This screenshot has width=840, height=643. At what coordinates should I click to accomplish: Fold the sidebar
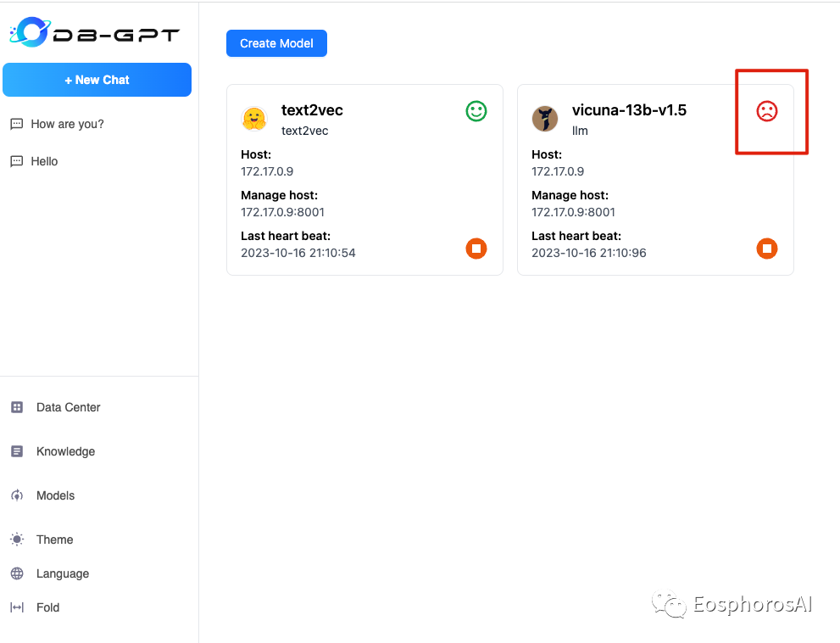[x=47, y=607]
